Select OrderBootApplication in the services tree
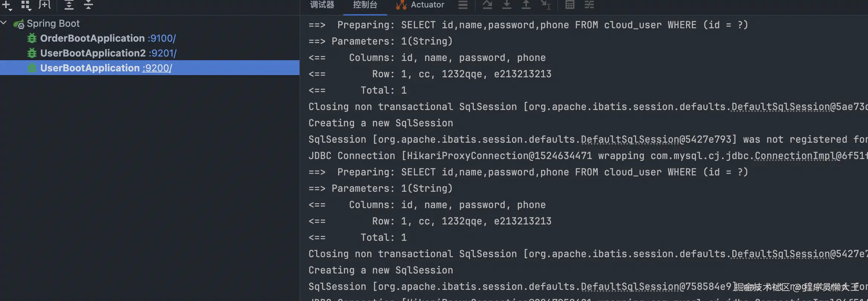Image resolution: width=868 pixels, height=301 pixels. 92,38
